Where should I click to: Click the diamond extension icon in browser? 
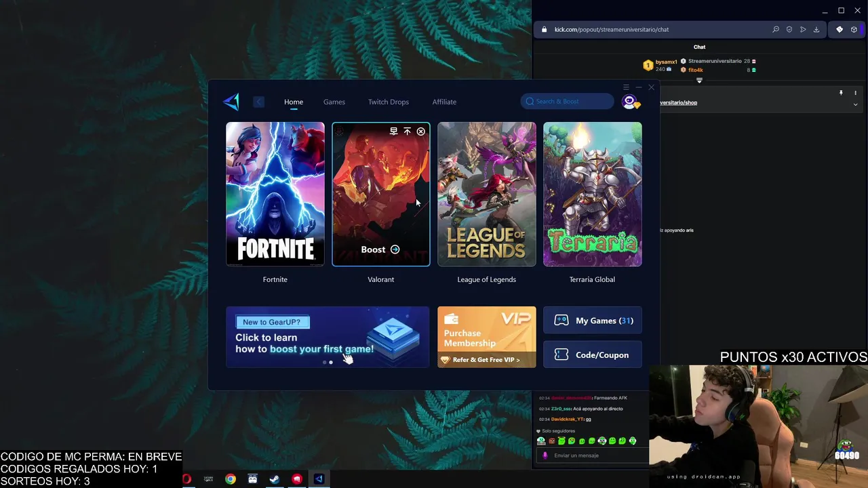pyautogui.click(x=840, y=30)
